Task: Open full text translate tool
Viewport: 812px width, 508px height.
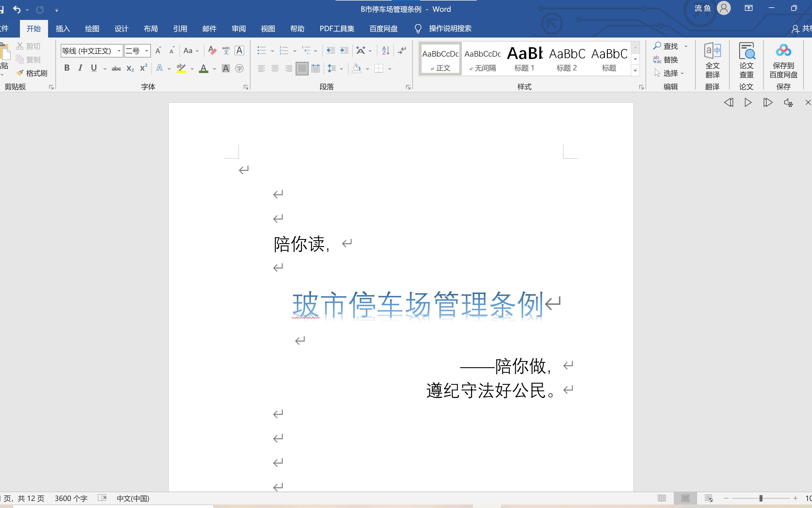Action: pyautogui.click(x=712, y=60)
